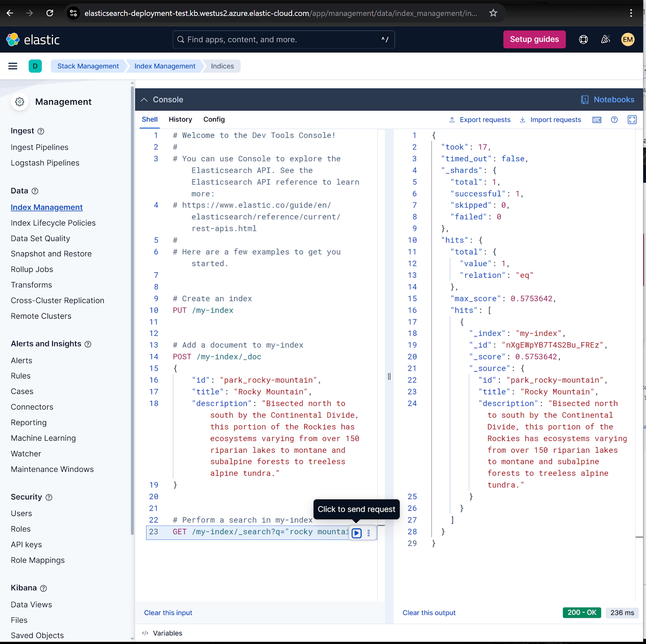Open the help life-ring icon in header
646x644 pixels.
point(583,39)
